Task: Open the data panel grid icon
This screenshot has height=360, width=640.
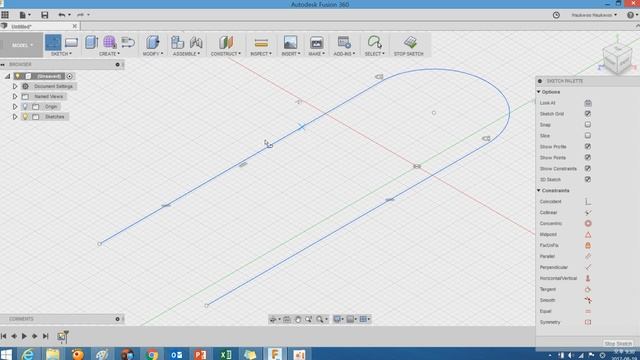Action: point(5,15)
